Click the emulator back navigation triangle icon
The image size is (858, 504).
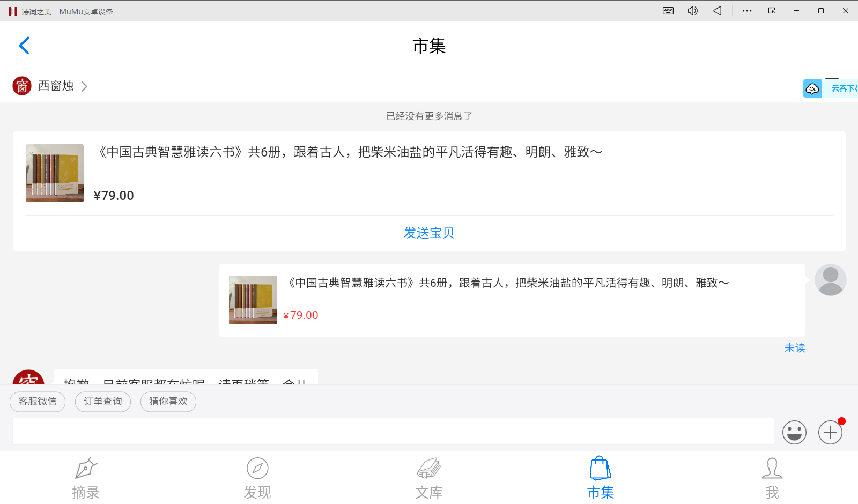pyautogui.click(x=717, y=11)
